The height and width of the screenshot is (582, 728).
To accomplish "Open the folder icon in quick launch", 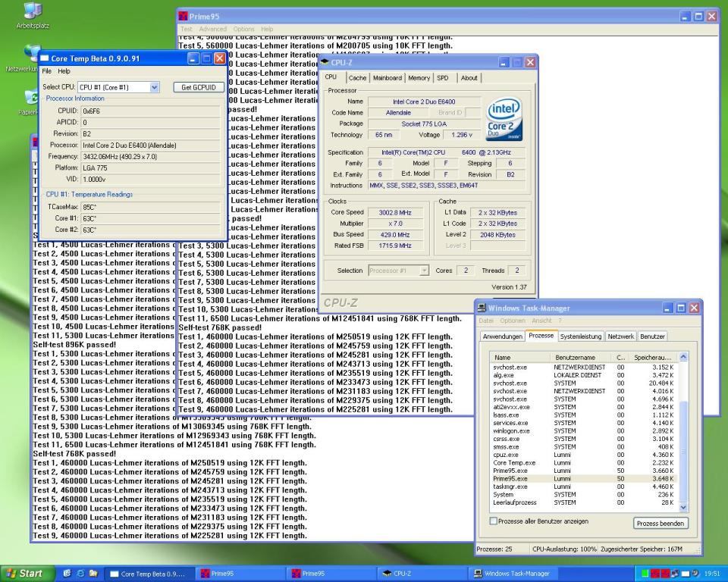I will pyautogui.click(x=93, y=574).
